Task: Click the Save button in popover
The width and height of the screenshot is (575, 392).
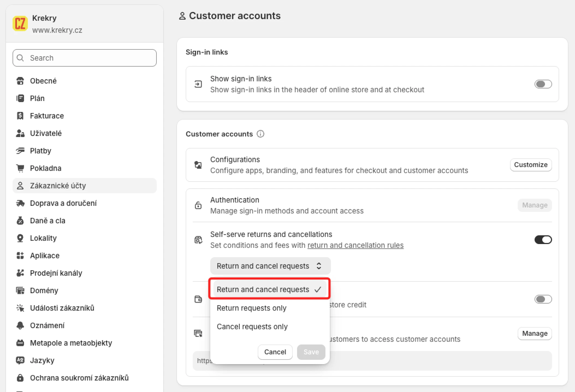Action: click(311, 352)
